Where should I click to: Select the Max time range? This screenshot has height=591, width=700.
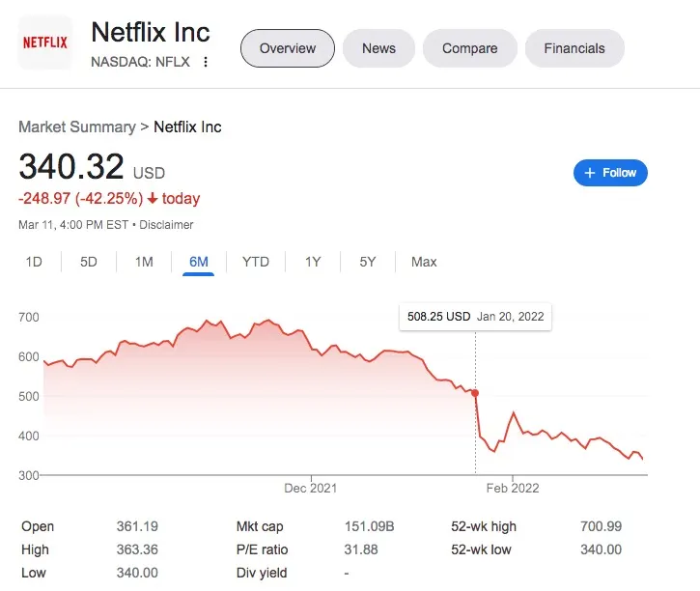pyautogui.click(x=424, y=262)
